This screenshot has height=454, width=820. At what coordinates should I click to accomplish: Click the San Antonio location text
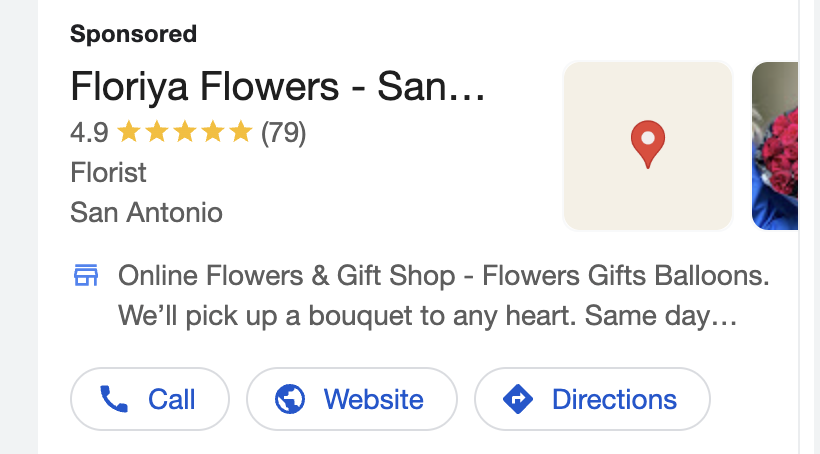pos(146,212)
